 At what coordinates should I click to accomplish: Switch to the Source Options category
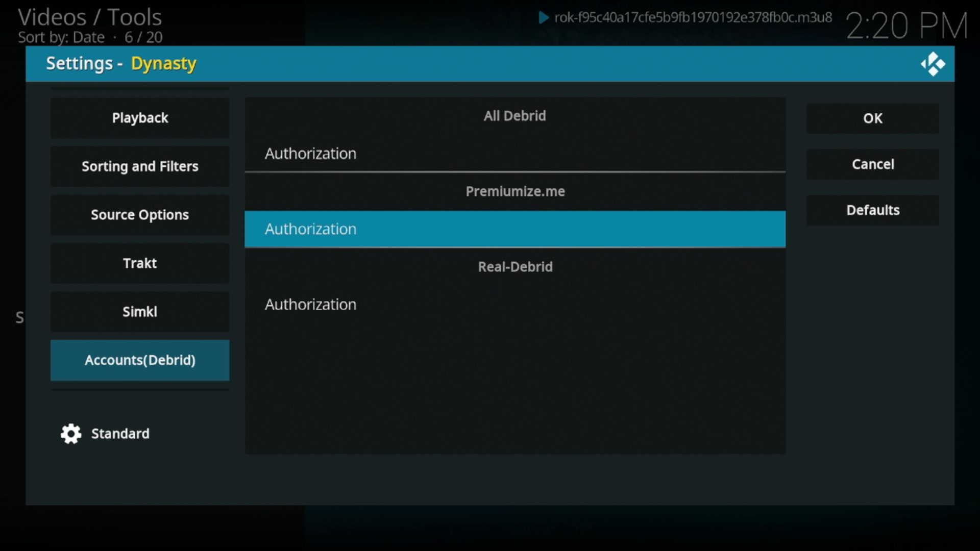coord(140,215)
